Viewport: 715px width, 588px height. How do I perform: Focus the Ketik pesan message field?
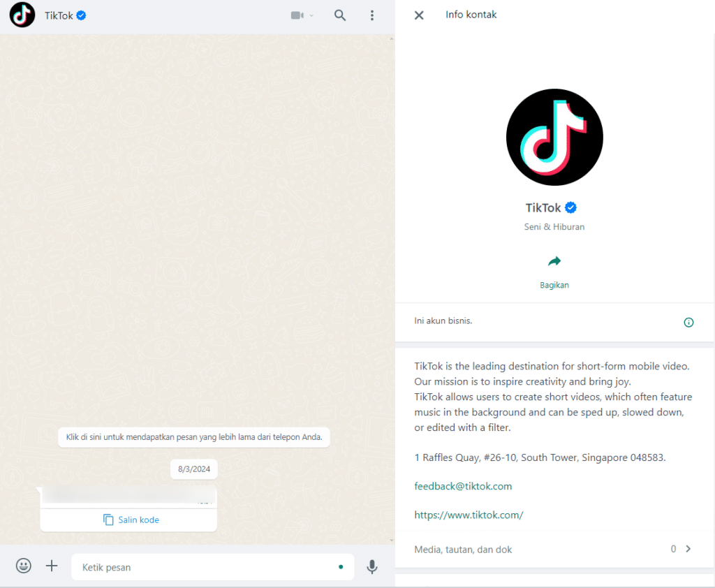click(212, 567)
